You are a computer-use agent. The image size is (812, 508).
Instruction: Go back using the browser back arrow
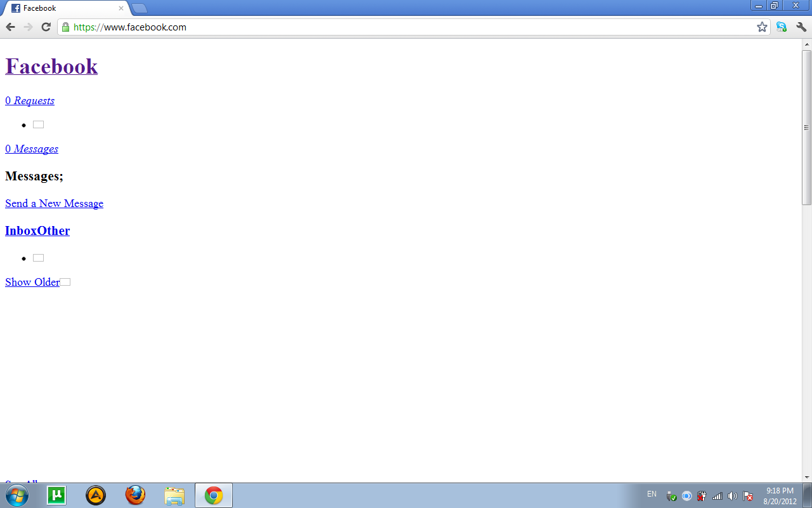point(10,27)
